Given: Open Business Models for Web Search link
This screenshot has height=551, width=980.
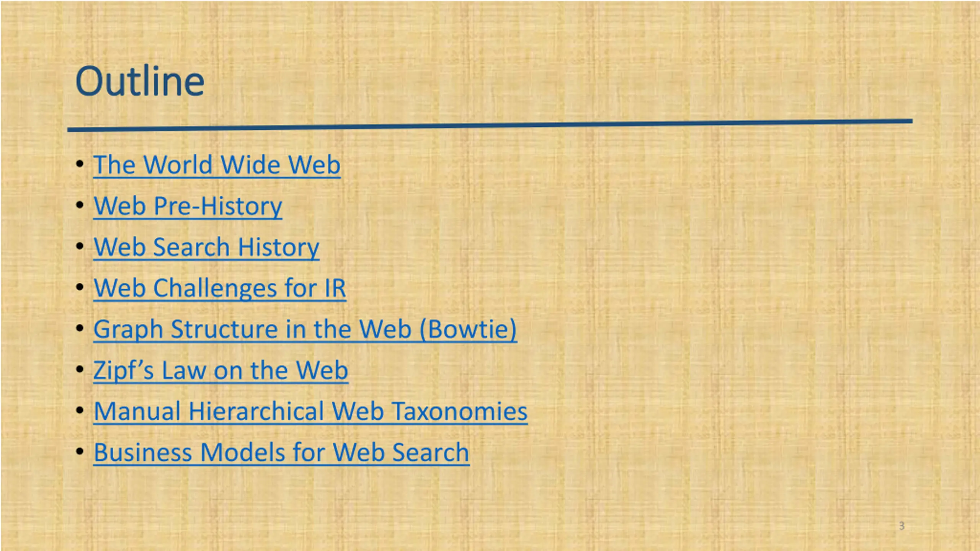Looking at the screenshot, I should tap(281, 452).
